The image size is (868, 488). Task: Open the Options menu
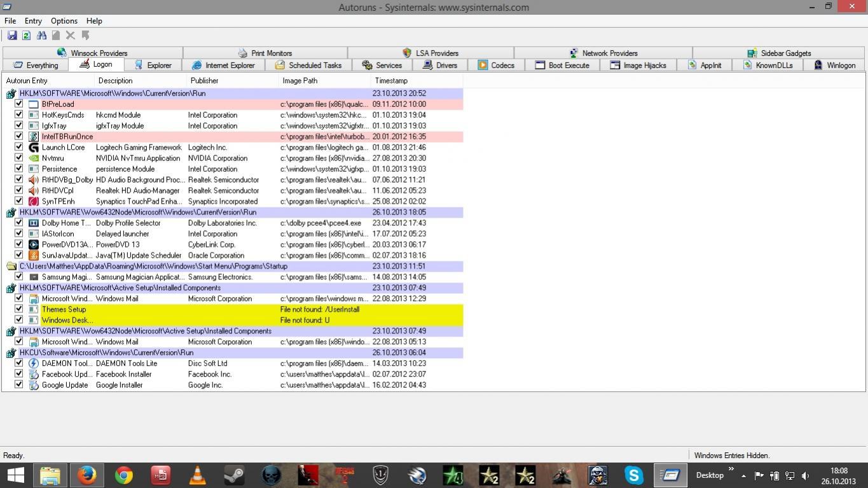tap(64, 21)
